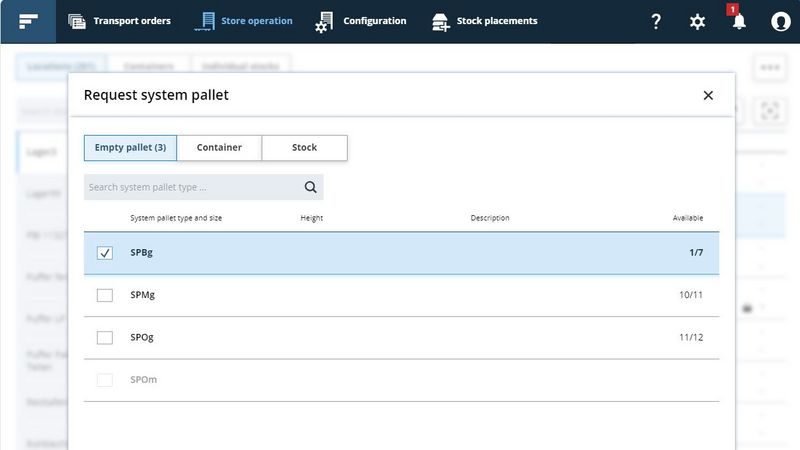The height and width of the screenshot is (450, 800).
Task: Select the Stock tab
Action: pos(304,147)
